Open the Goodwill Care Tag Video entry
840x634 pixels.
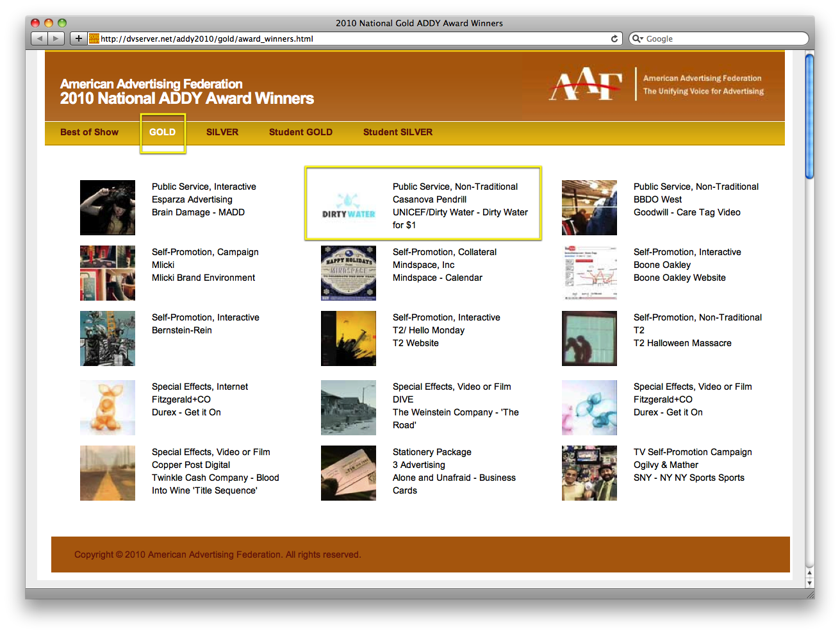coord(686,212)
